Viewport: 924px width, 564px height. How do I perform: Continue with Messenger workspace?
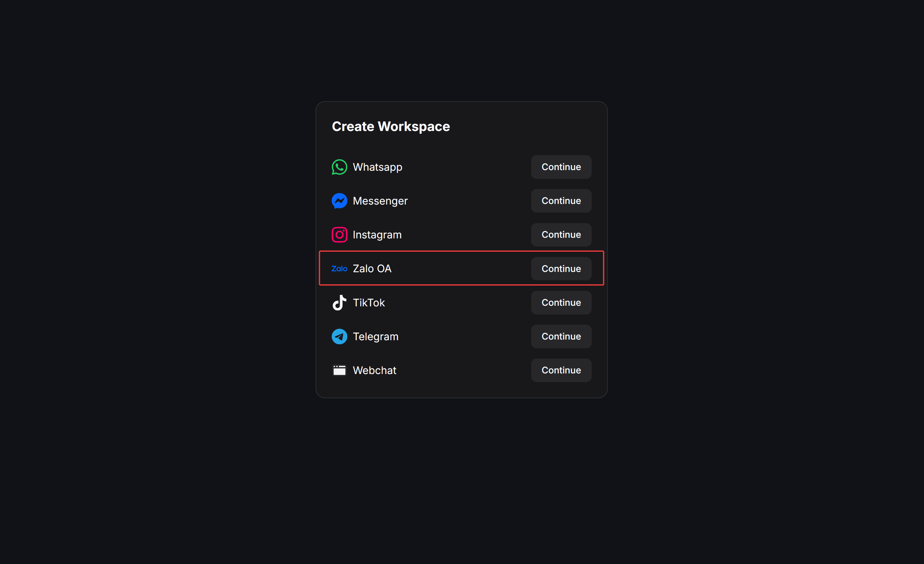click(561, 201)
